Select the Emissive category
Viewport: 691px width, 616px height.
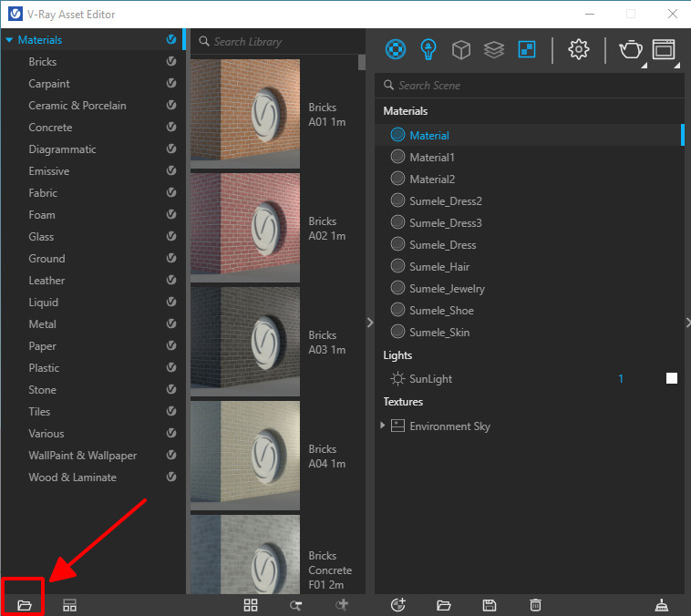click(x=49, y=171)
